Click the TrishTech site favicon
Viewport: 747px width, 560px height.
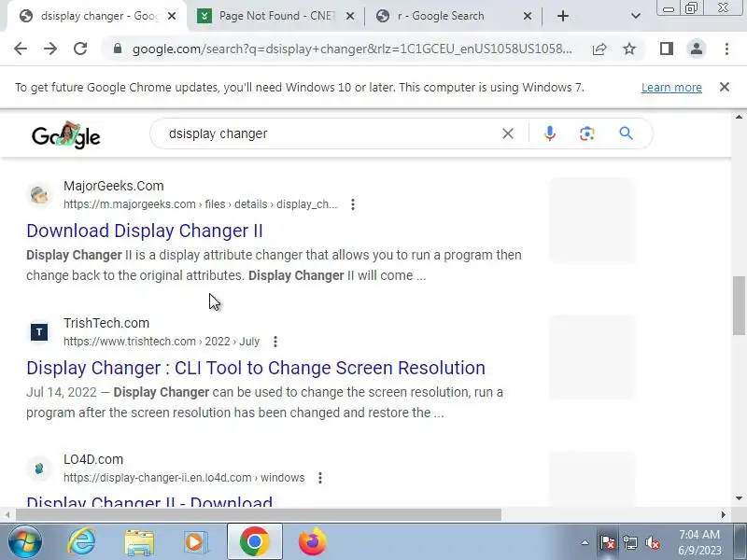39,332
